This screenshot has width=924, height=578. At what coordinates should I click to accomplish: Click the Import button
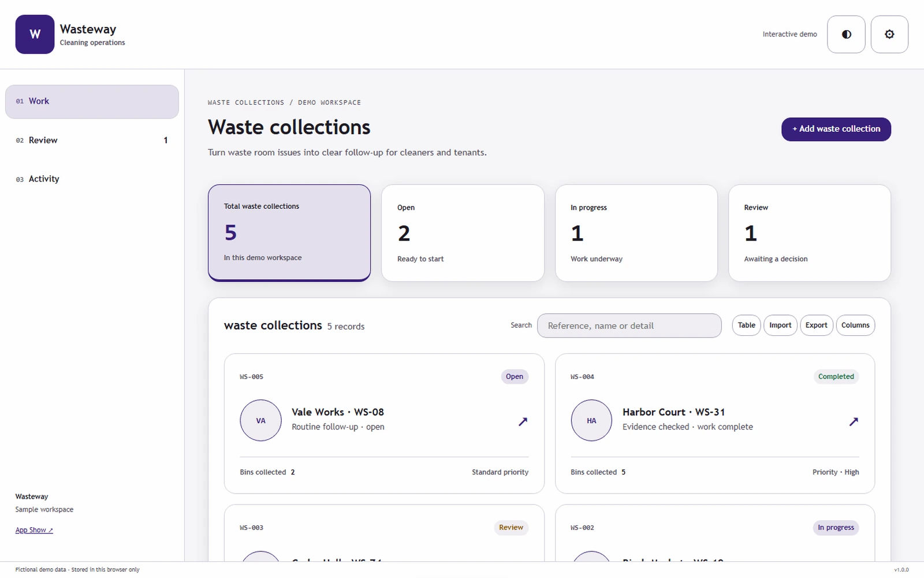pyautogui.click(x=780, y=325)
